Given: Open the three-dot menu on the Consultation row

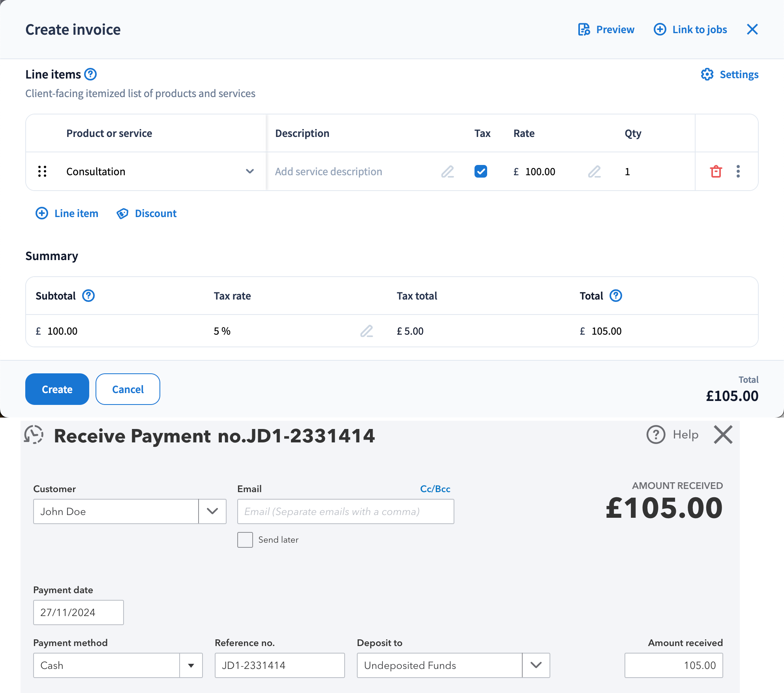Looking at the screenshot, I should (x=738, y=171).
